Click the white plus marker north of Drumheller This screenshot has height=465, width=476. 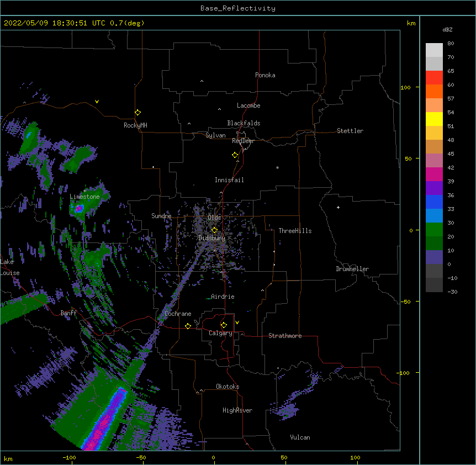click(x=338, y=207)
